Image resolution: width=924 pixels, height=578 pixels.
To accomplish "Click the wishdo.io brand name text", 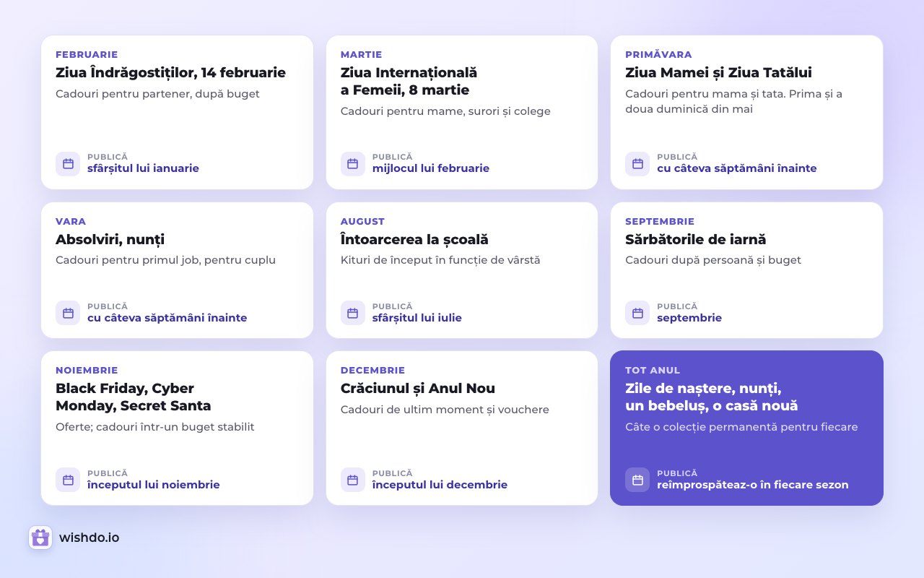I will [x=90, y=538].
